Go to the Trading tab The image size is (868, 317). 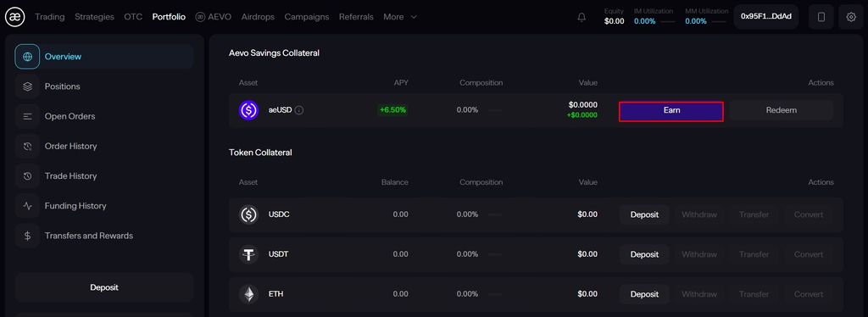50,17
